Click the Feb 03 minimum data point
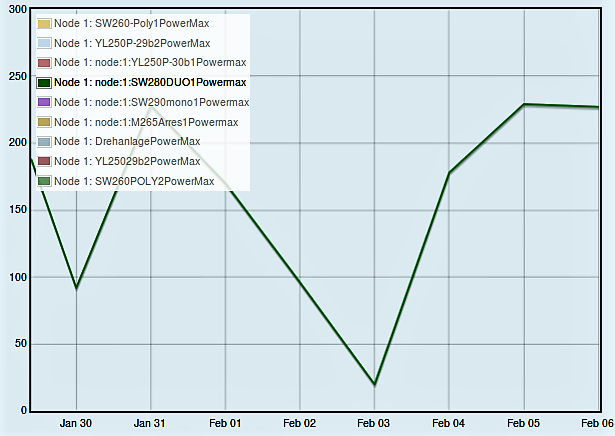Image resolution: width=615 pixels, height=436 pixels. [374, 384]
